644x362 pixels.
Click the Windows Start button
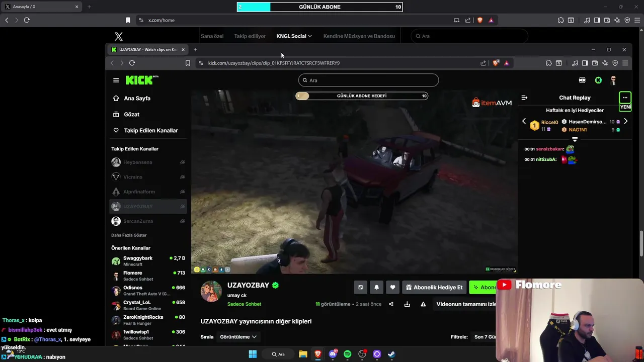pos(253,354)
